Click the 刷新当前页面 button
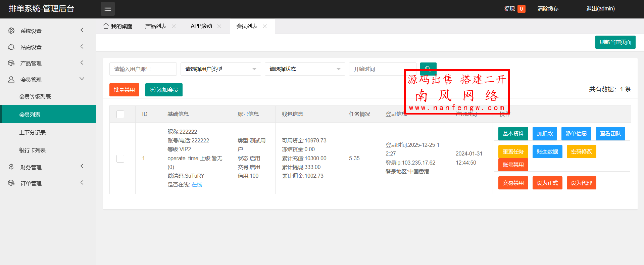The width and height of the screenshot is (644, 265). (615, 42)
